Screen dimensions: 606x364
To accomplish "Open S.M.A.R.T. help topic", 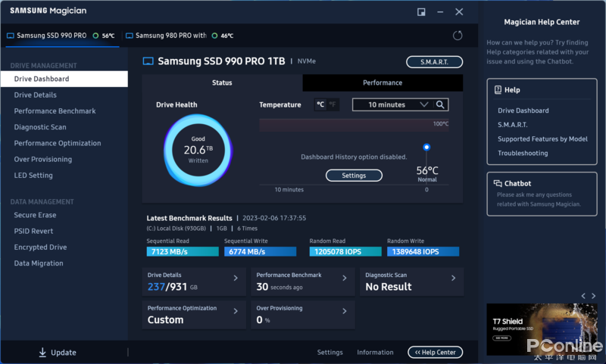I will [x=513, y=125].
